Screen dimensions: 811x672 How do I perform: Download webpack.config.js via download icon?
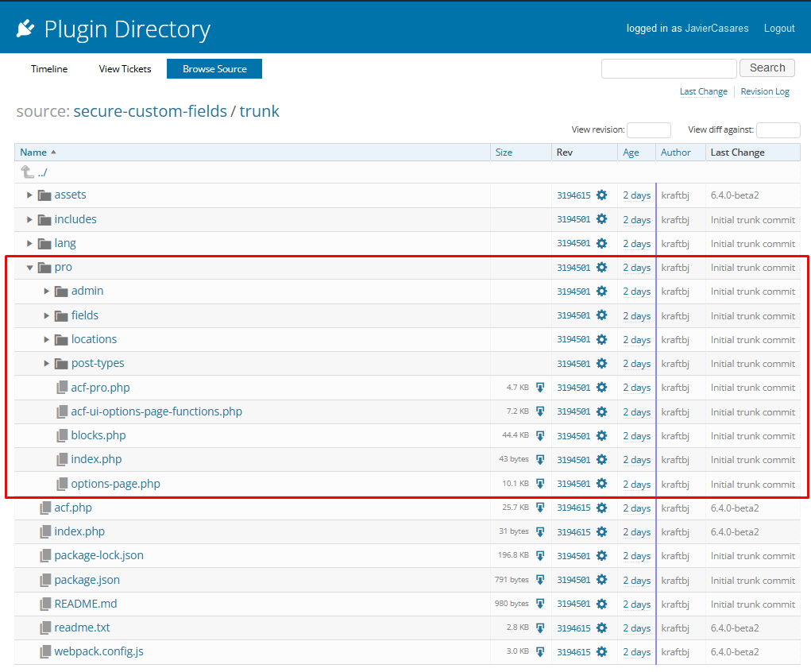pos(540,652)
